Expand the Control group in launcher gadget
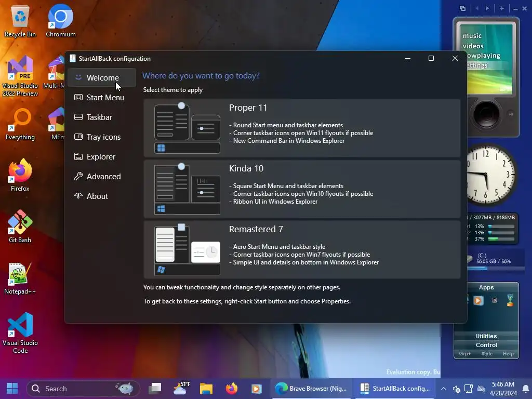532x399 pixels. tap(486, 345)
